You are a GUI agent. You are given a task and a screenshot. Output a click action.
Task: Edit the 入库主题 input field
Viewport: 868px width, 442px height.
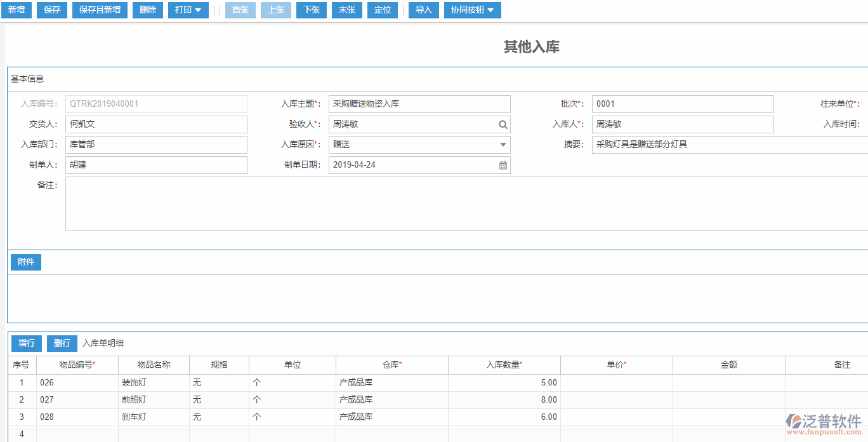[x=419, y=104]
